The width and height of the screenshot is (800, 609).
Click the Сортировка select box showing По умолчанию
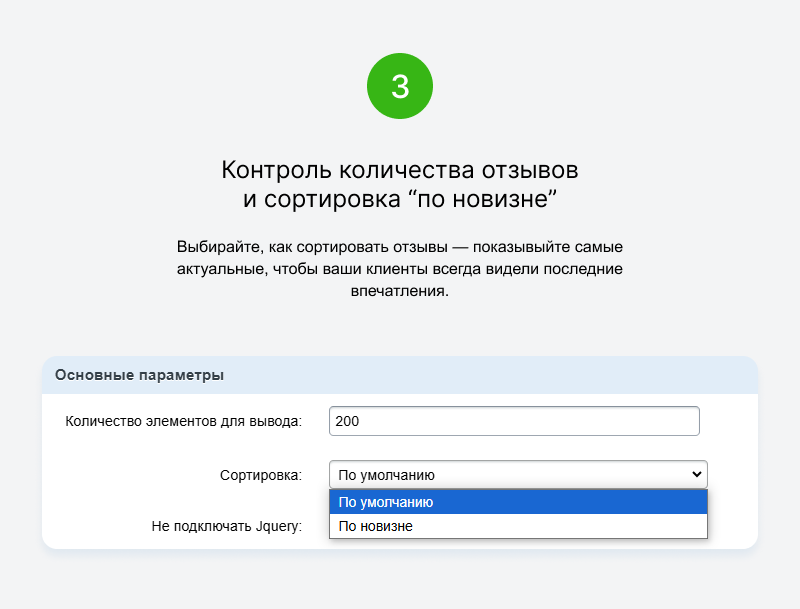pyautogui.click(x=518, y=475)
